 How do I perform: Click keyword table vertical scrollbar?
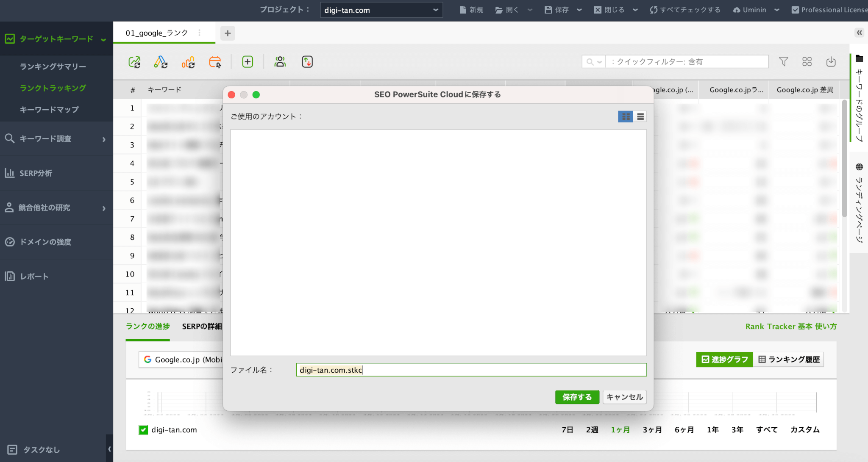tap(844, 159)
